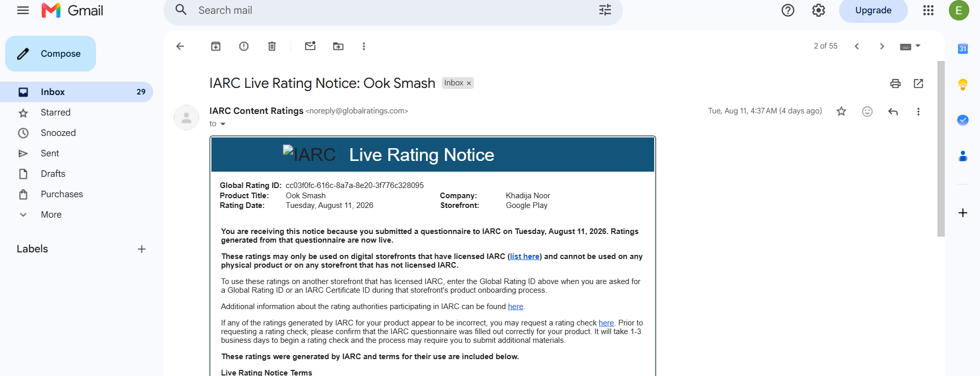Open the Move to folder icon
The height and width of the screenshot is (376, 980).
pos(339,46)
